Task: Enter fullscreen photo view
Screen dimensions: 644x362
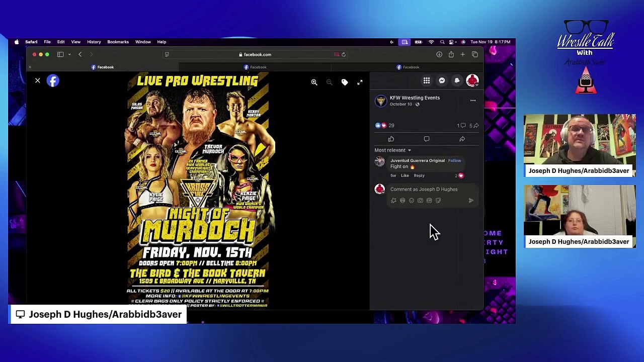Action: (x=360, y=82)
